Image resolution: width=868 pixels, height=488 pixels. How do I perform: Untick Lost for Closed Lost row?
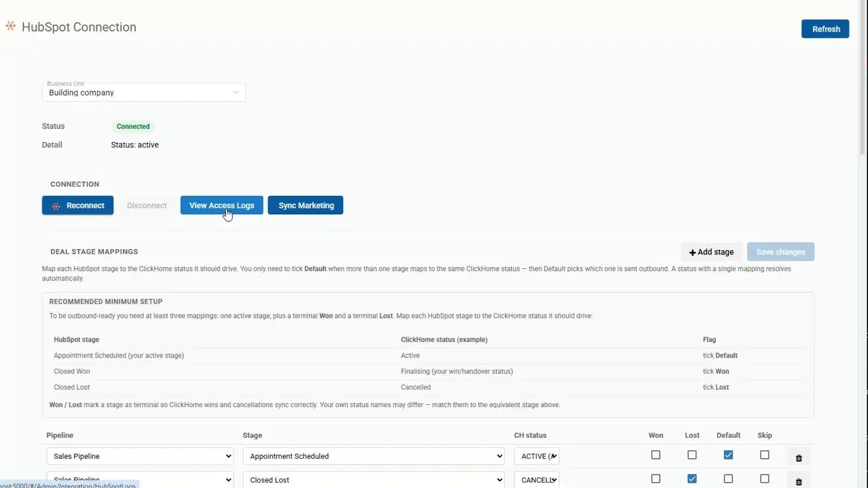[x=692, y=479]
